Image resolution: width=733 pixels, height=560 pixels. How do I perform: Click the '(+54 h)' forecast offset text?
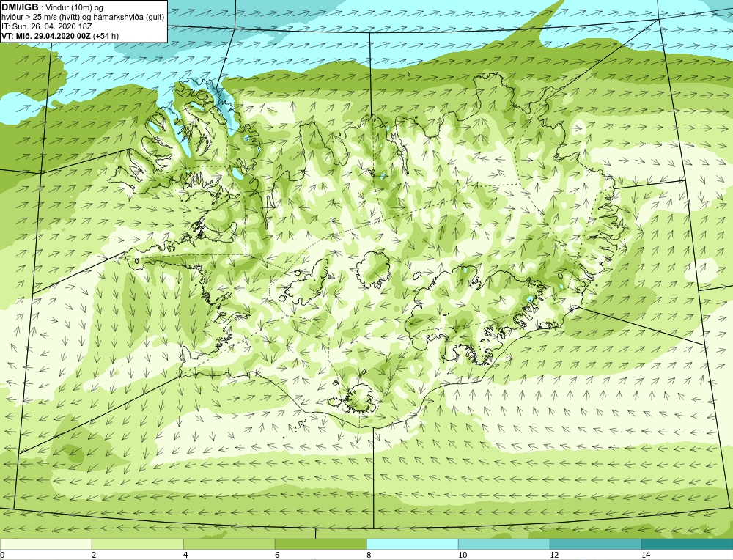[106, 36]
